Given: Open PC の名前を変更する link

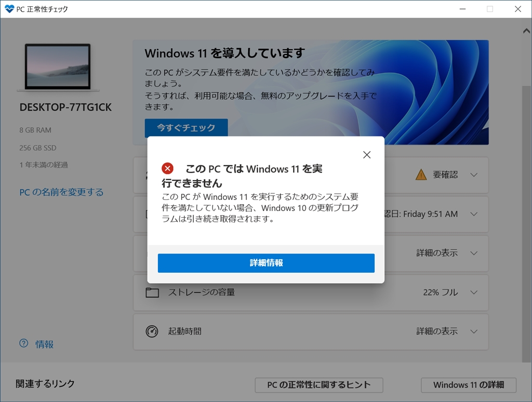Looking at the screenshot, I should pyautogui.click(x=61, y=192).
